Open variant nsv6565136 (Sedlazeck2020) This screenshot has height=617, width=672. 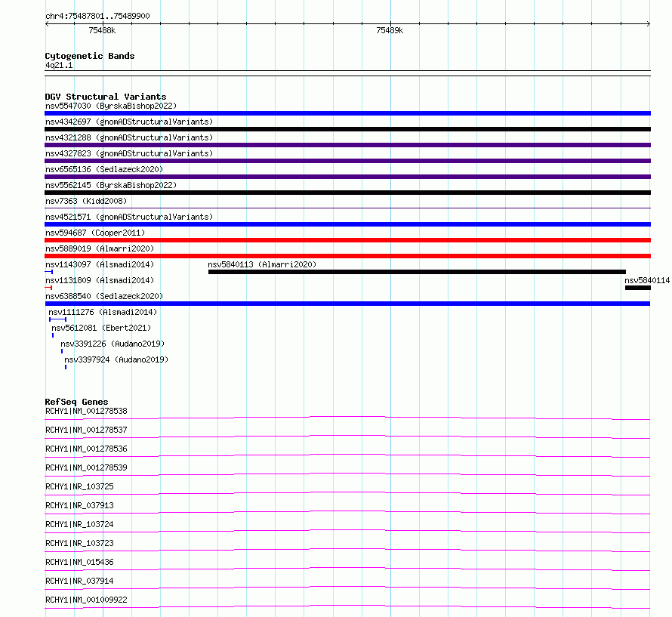[104, 169]
